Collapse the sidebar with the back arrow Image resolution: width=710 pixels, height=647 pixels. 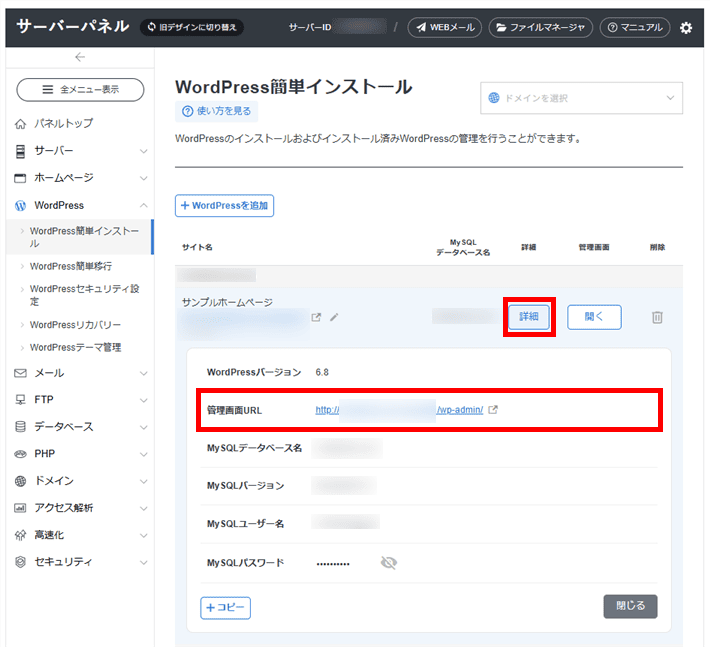tap(80, 57)
